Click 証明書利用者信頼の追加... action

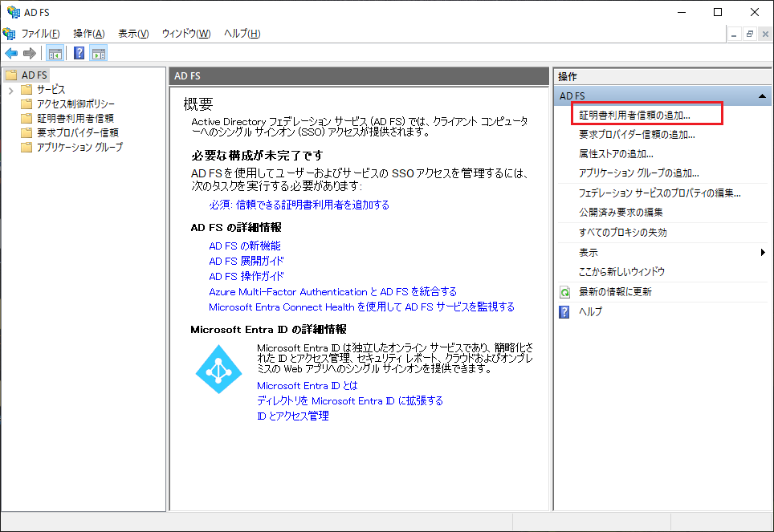pyautogui.click(x=634, y=115)
